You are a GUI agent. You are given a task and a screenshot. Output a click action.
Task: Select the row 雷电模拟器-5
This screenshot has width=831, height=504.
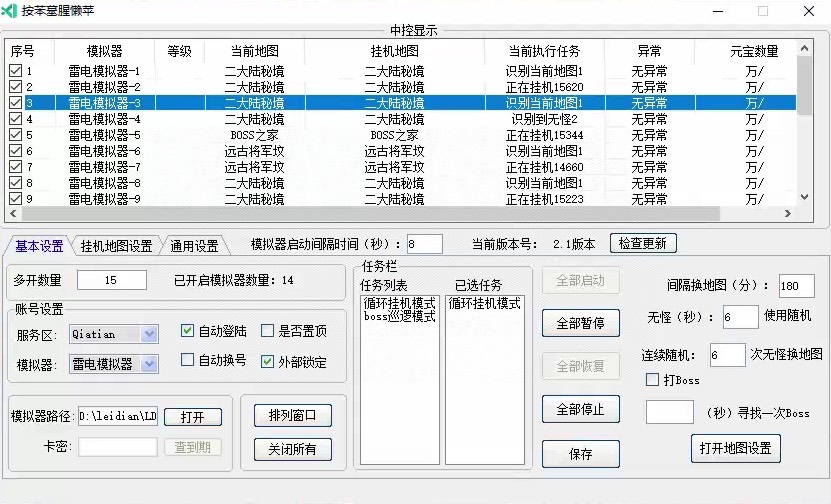400,135
